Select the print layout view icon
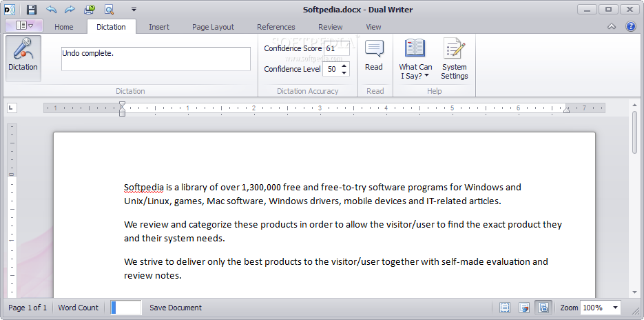The height and width of the screenshot is (320, 644). 543,308
